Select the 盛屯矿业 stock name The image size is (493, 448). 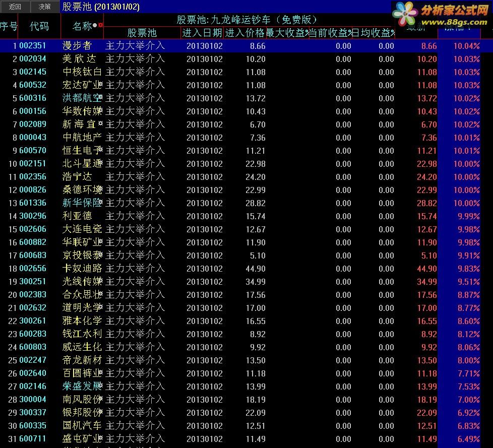[x=82, y=438]
